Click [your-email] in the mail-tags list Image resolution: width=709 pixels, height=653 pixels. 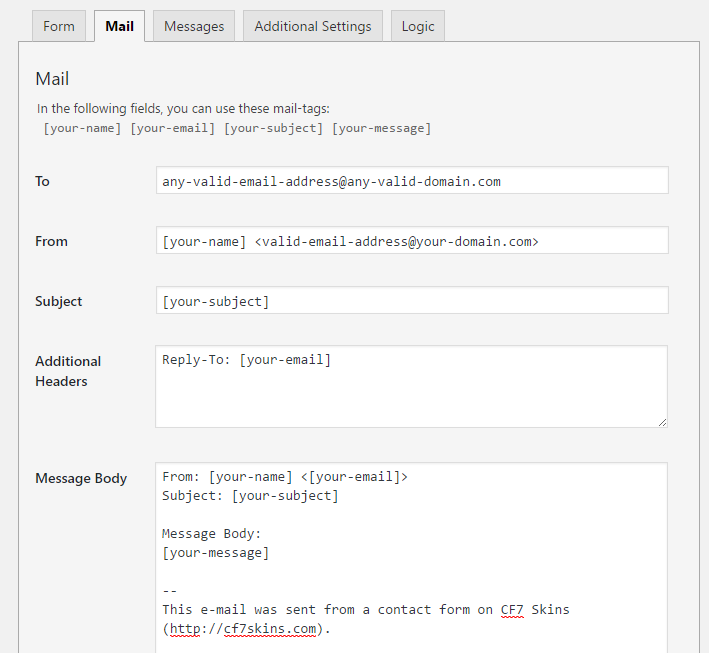click(172, 128)
